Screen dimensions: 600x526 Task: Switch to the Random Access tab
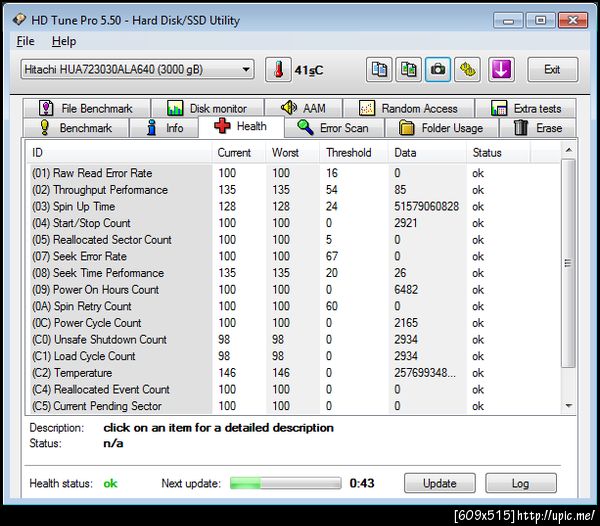point(409,108)
